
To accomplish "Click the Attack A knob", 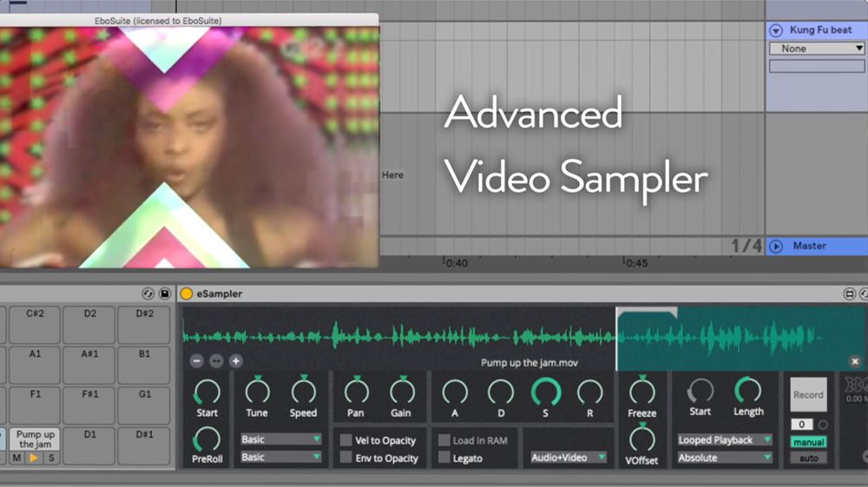I will tap(455, 392).
